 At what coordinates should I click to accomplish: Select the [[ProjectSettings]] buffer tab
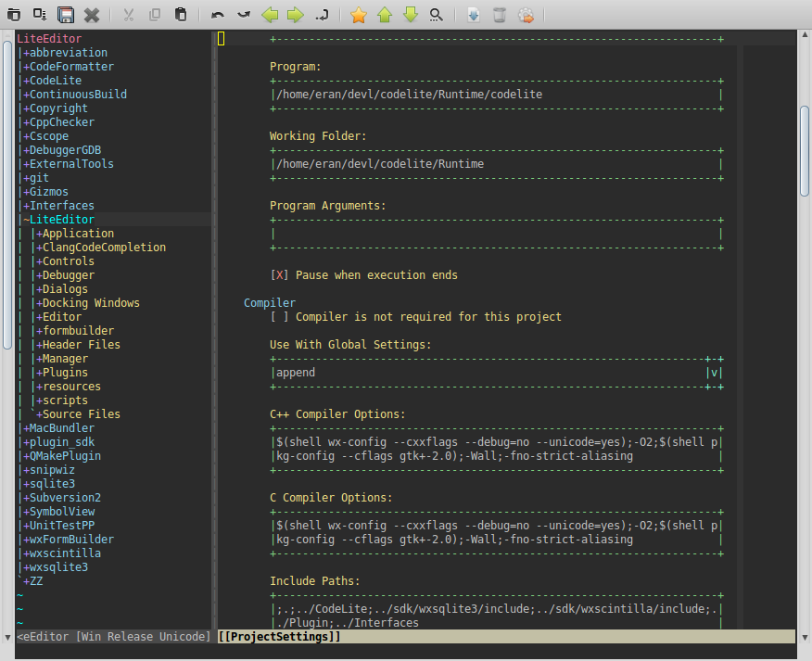tap(280, 637)
